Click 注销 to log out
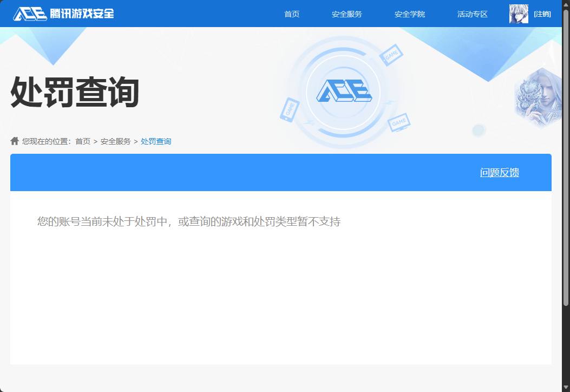The image size is (570, 392). (542, 13)
